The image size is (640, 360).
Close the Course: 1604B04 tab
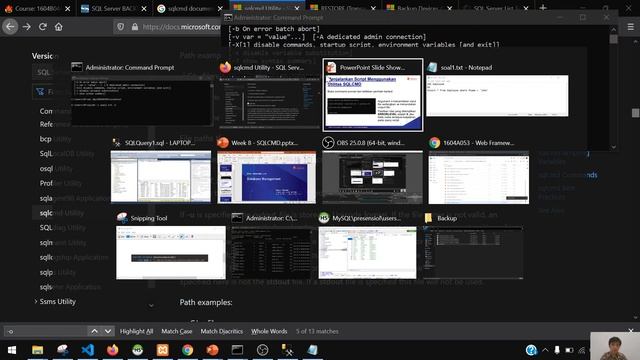pos(68,8)
